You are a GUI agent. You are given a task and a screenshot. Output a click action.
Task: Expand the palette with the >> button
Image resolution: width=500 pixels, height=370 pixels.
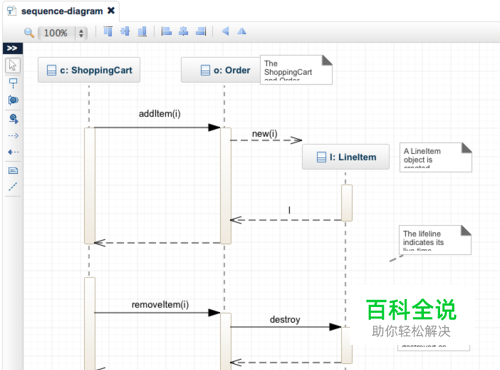click(13, 48)
